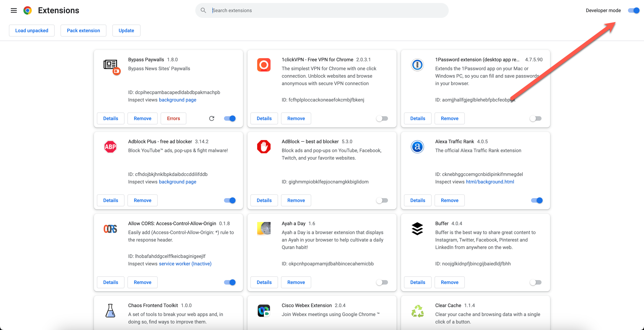Turn off Developer mode toggle
The height and width of the screenshot is (330, 644).
pyautogui.click(x=634, y=10)
